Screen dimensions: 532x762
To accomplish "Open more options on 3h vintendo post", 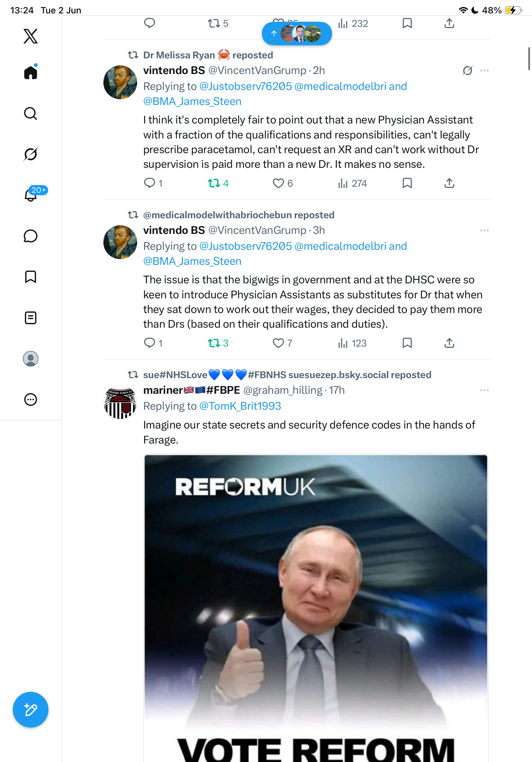I will tap(484, 230).
